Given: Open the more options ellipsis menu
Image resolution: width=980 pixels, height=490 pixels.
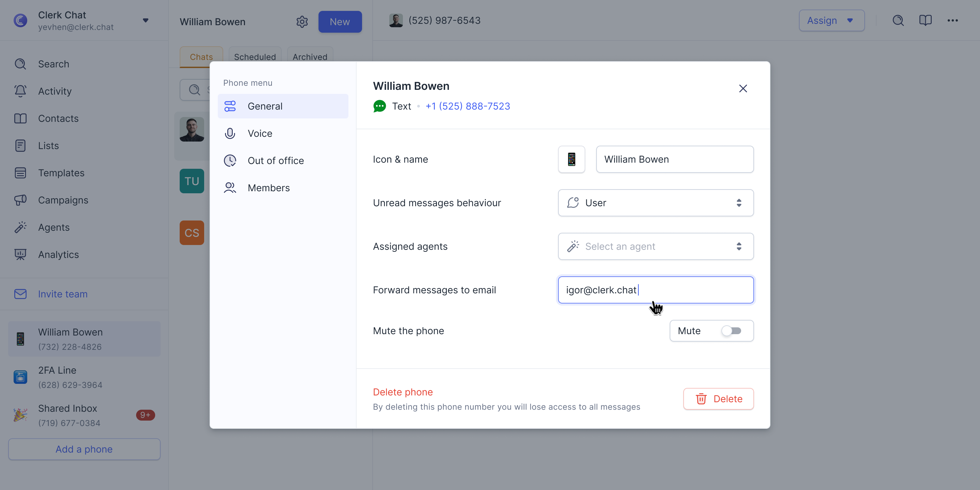Looking at the screenshot, I should pyautogui.click(x=953, y=20).
